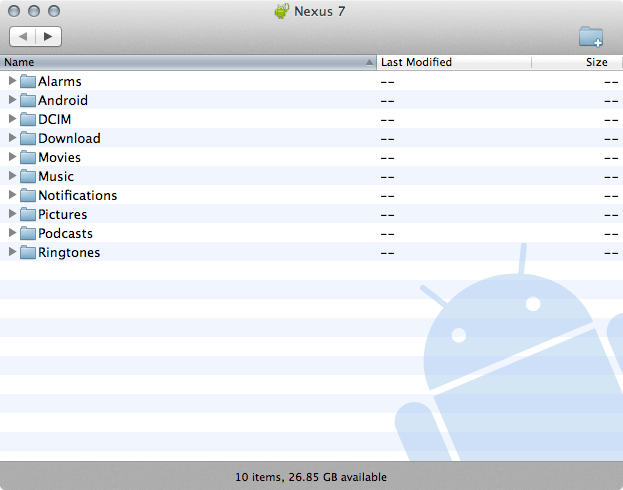
Task: Select the Download folder name
Action: click(69, 139)
